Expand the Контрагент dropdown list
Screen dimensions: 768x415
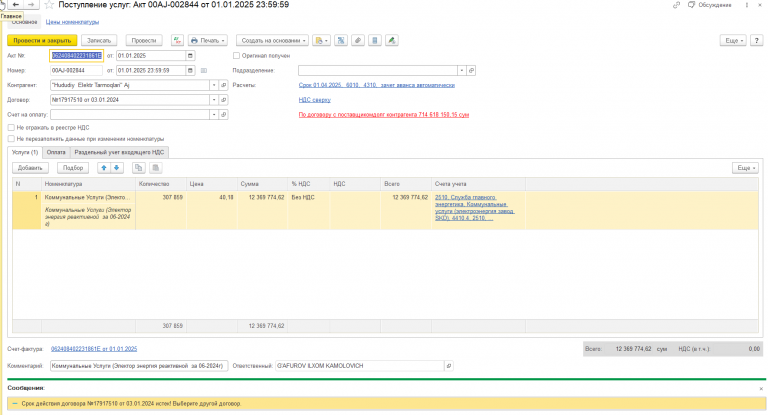tap(214, 85)
